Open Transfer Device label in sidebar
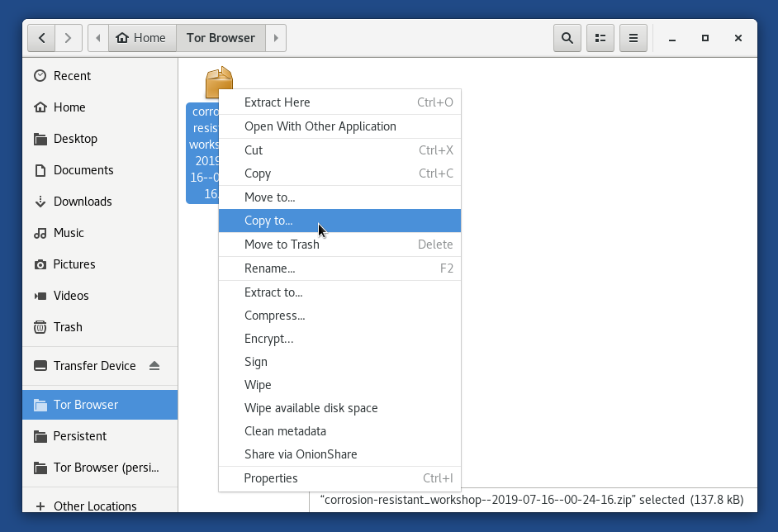The height and width of the screenshot is (532, 778). (x=95, y=366)
